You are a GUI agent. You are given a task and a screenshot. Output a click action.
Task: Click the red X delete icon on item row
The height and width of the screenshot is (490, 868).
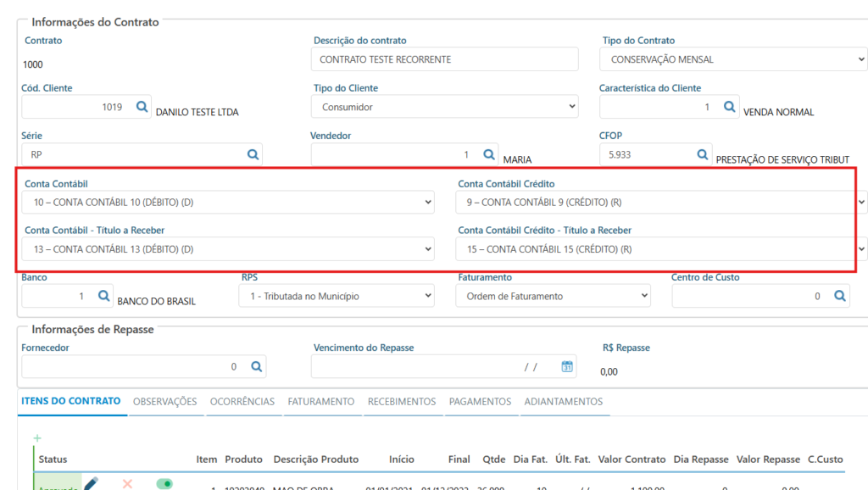pyautogui.click(x=128, y=483)
